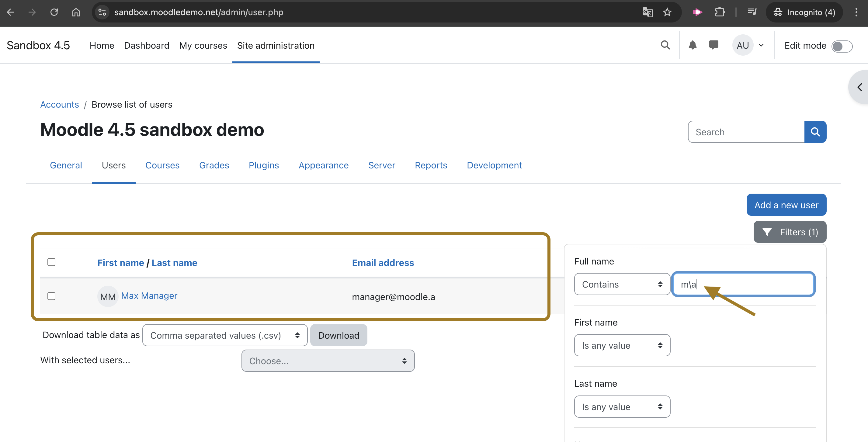This screenshot has width=868, height=442.
Task: Click the Add a new user button
Action: [x=786, y=205]
